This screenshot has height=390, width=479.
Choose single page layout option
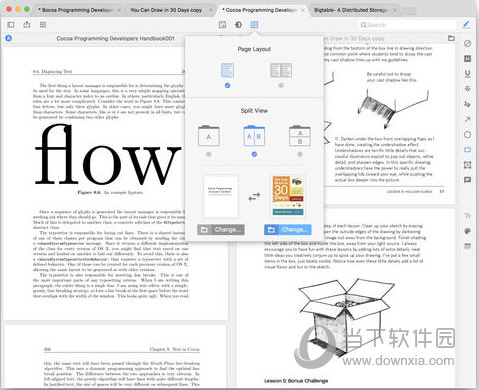227,70
